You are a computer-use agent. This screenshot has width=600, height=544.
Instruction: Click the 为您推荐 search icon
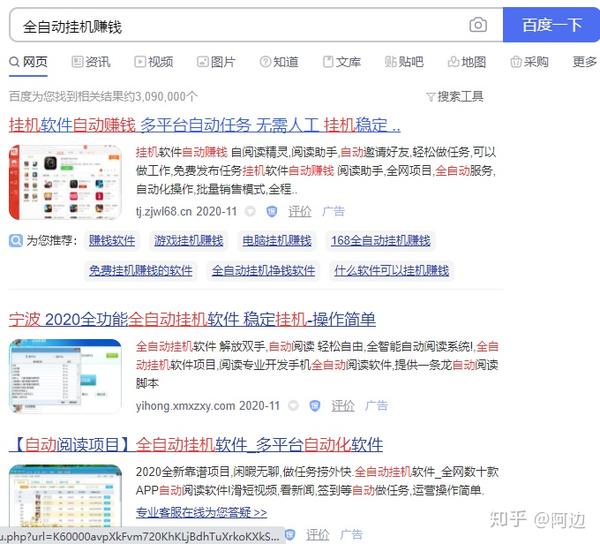(16, 241)
